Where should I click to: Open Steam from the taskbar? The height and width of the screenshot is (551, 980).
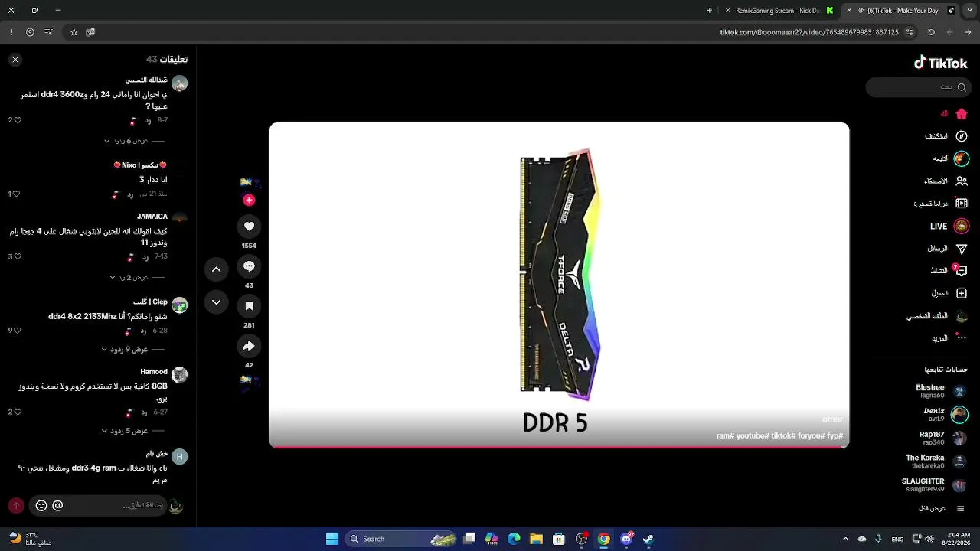click(648, 539)
